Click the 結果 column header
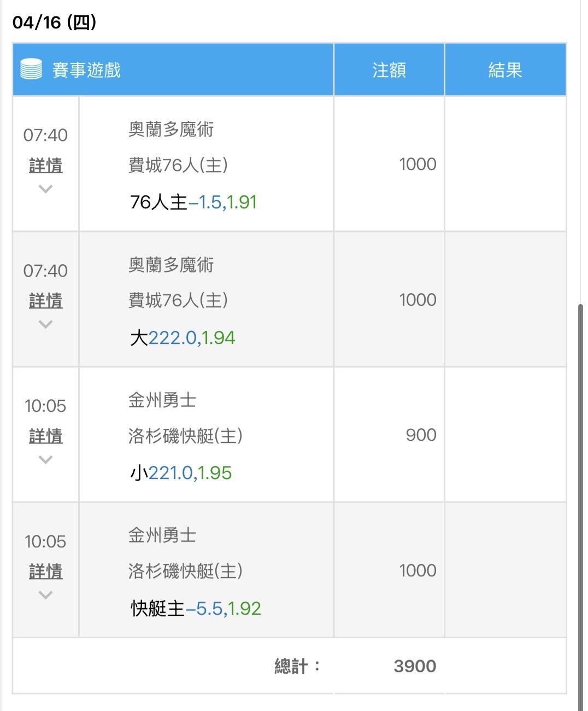 pyautogui.click(x=505, y=70)
